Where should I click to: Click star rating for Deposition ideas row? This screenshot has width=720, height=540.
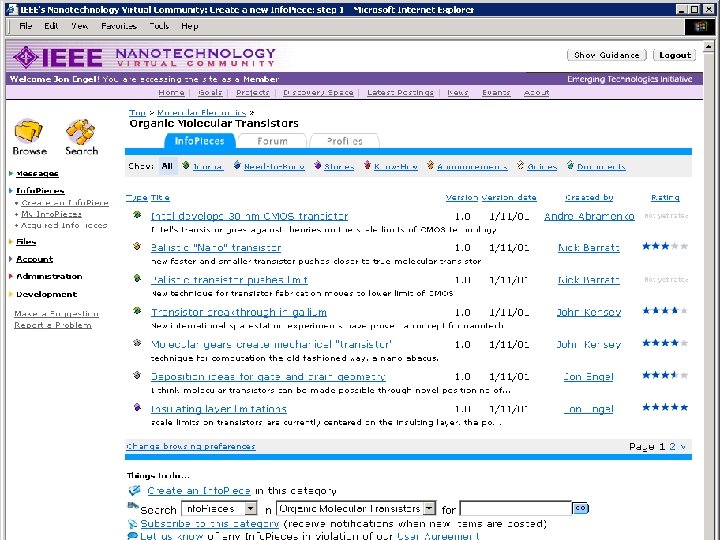665,375
